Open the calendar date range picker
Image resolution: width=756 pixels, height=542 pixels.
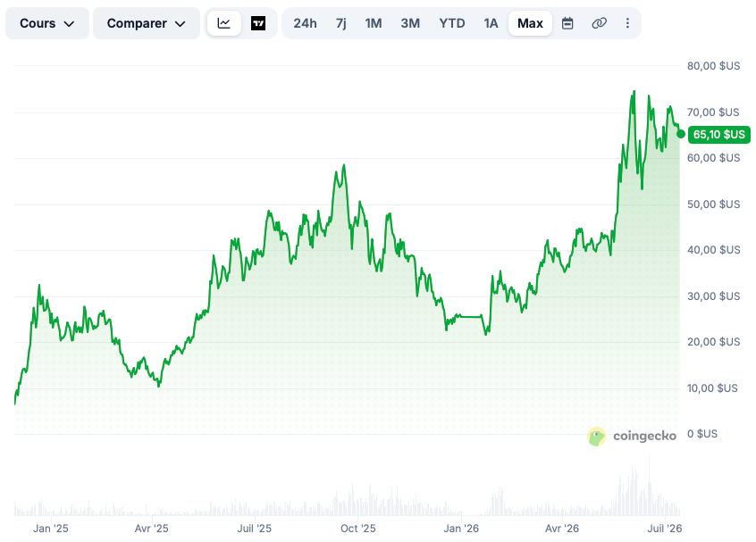pyautogui.click(x=567, y=23)
